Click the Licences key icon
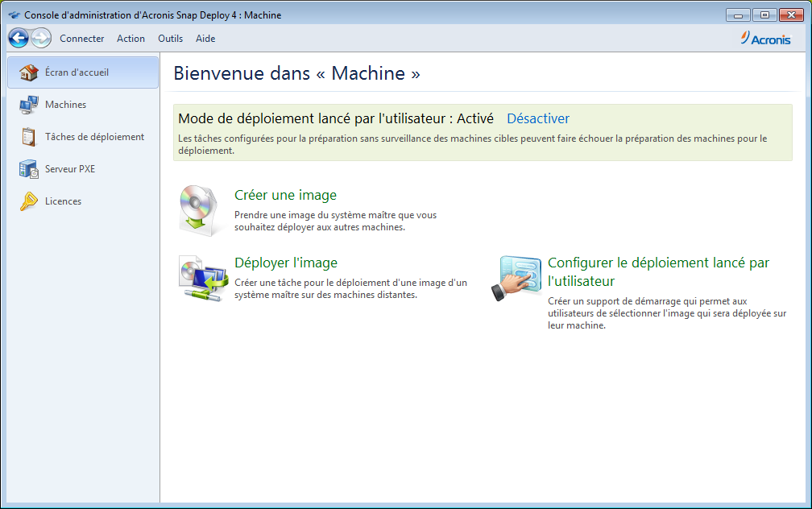 pyautogui.click(x=29, y=201)
